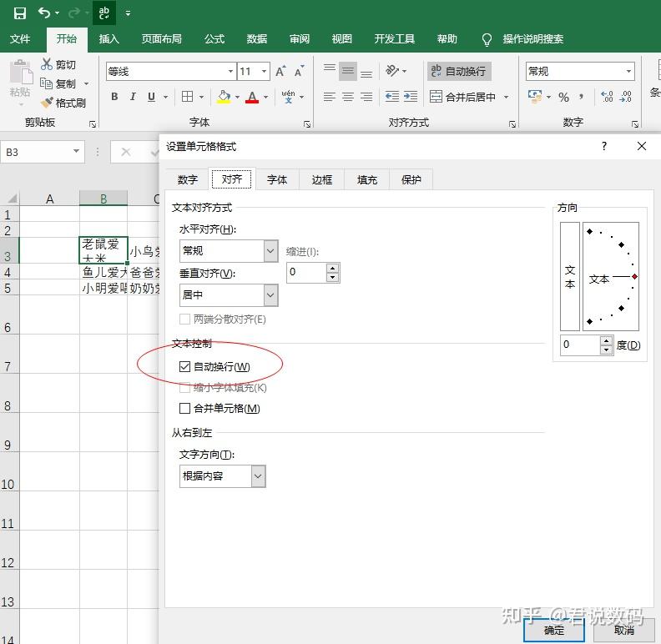Click the Paste clipboard icon

tap(21, 73)
